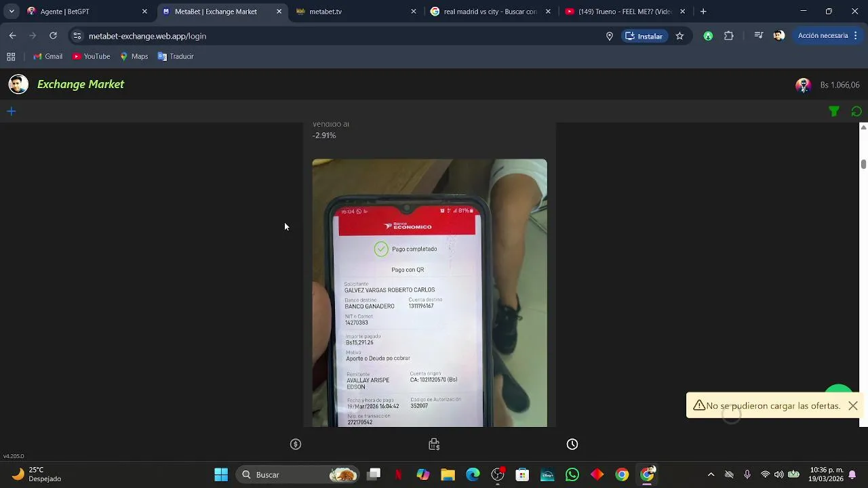Select the 'MetaBet | Exchange Market' tab

coord(222,12)
